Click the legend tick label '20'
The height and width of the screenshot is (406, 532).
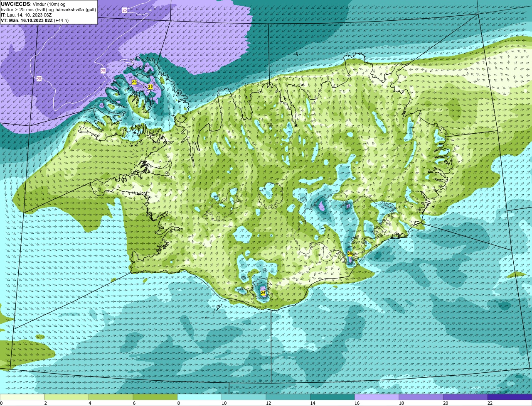[446, 403]
